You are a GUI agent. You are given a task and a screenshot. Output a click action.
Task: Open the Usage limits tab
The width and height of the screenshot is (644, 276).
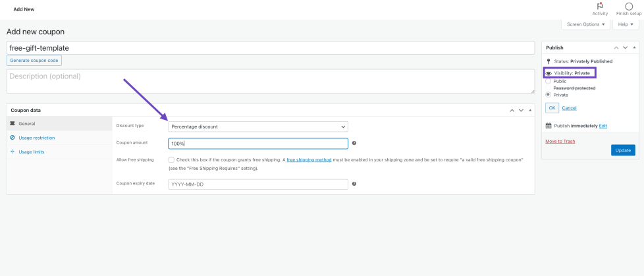(x=32, y=152)
